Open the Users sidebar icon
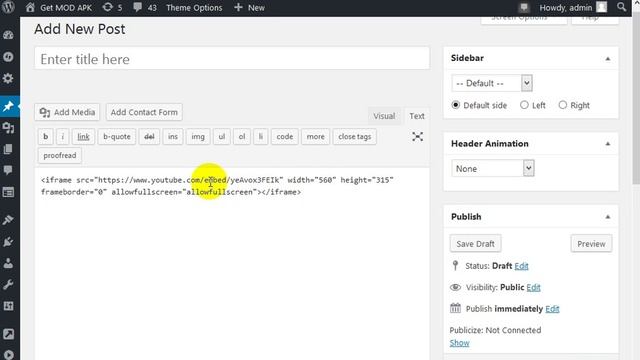640x360 pixels. [8, 263]
